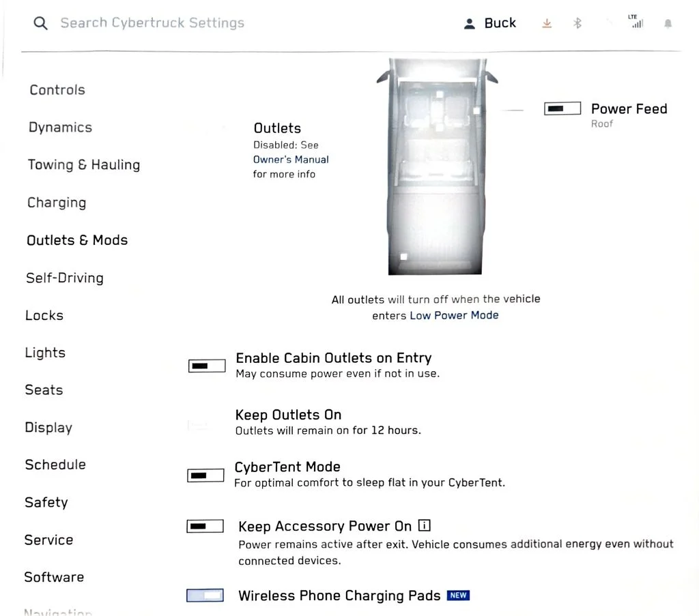Go to Software settings
This screenshot has width=699, height=616.
point(54,577)
